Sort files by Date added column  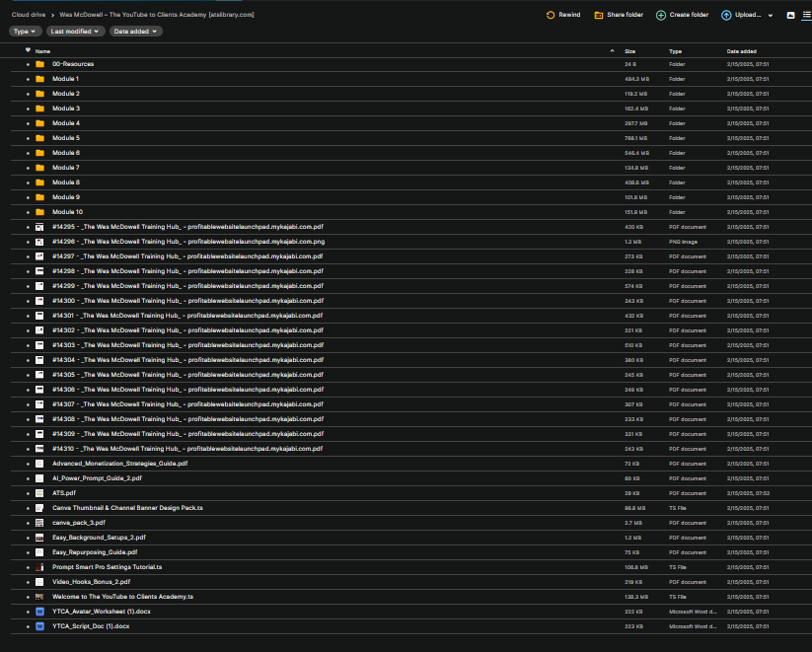point(742,51)
